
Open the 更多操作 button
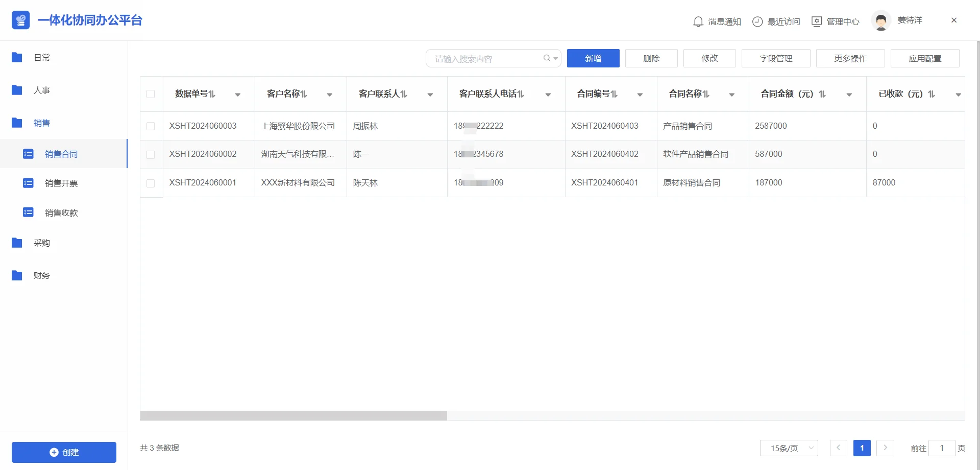tap(850, 58)
